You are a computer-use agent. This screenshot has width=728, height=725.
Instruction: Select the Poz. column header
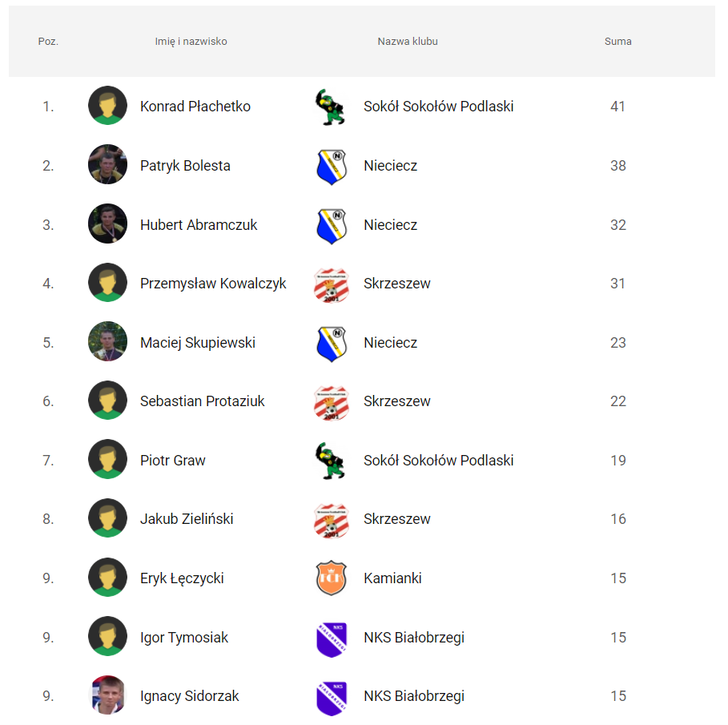click(x=48, y=42)
